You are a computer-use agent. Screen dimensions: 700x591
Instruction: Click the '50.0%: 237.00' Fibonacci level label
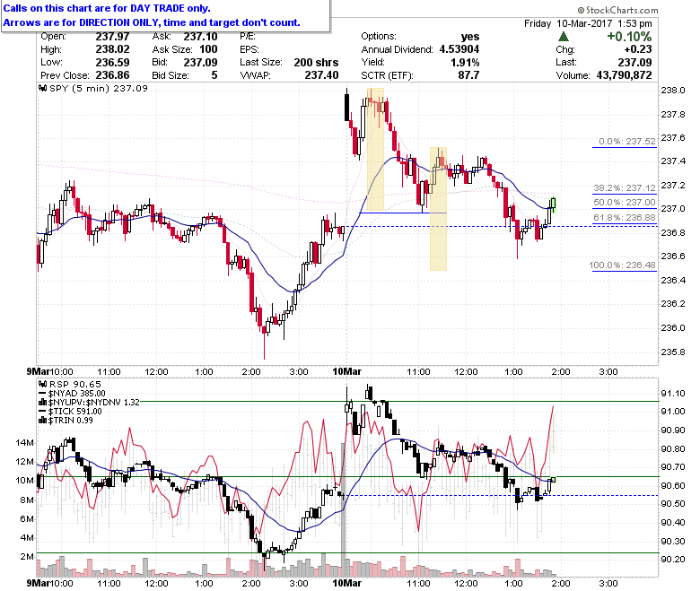point(625,203)
